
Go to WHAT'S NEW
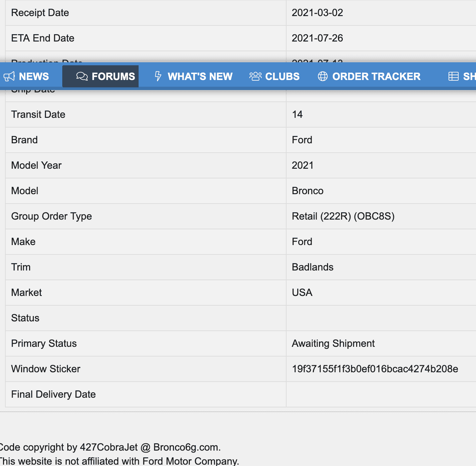pos(193,76)
